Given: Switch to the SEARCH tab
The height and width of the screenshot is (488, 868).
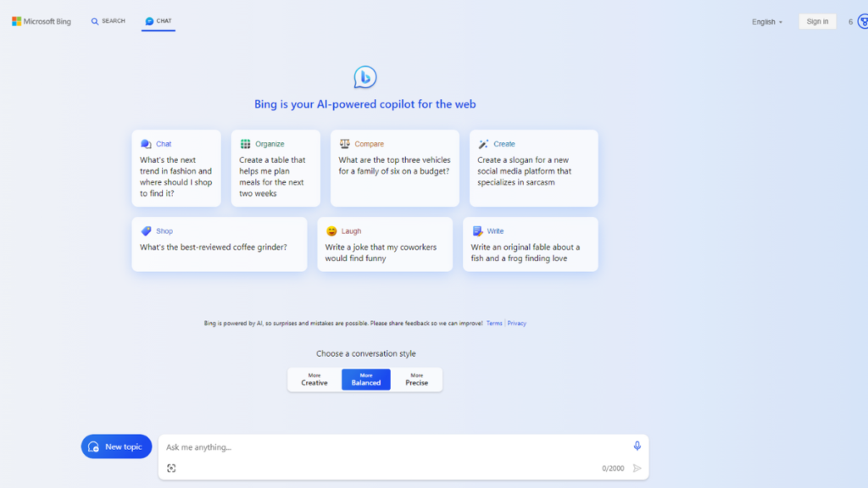Looking at the screenshot, I should pyautogui.click(x=108, y=21).
